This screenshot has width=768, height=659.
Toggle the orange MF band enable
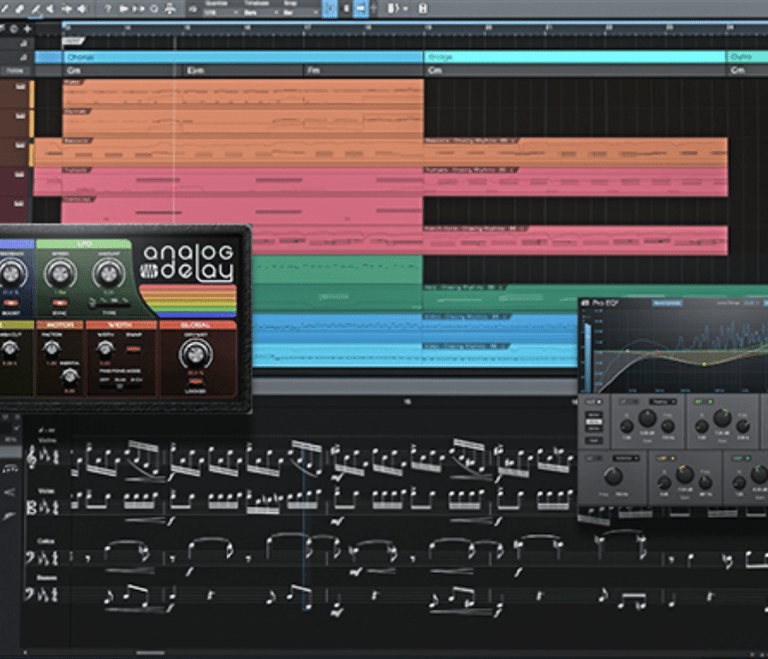(667, 458)
